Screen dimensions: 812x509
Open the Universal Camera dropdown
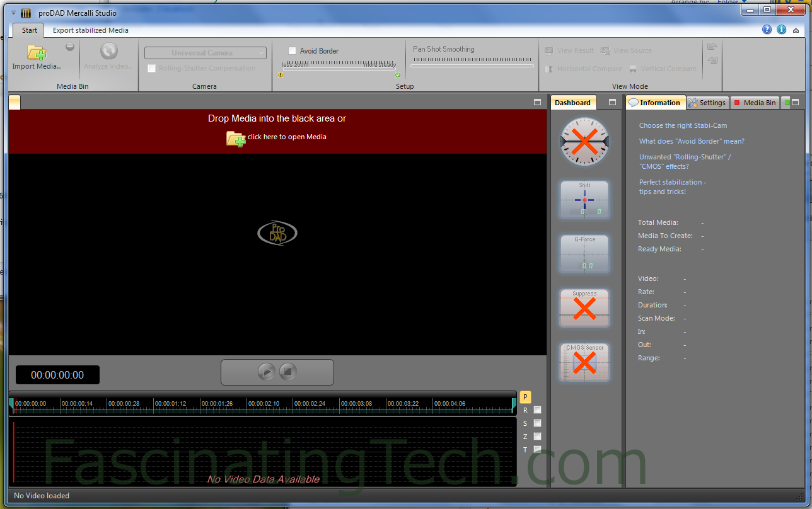[x=206, y=53]
